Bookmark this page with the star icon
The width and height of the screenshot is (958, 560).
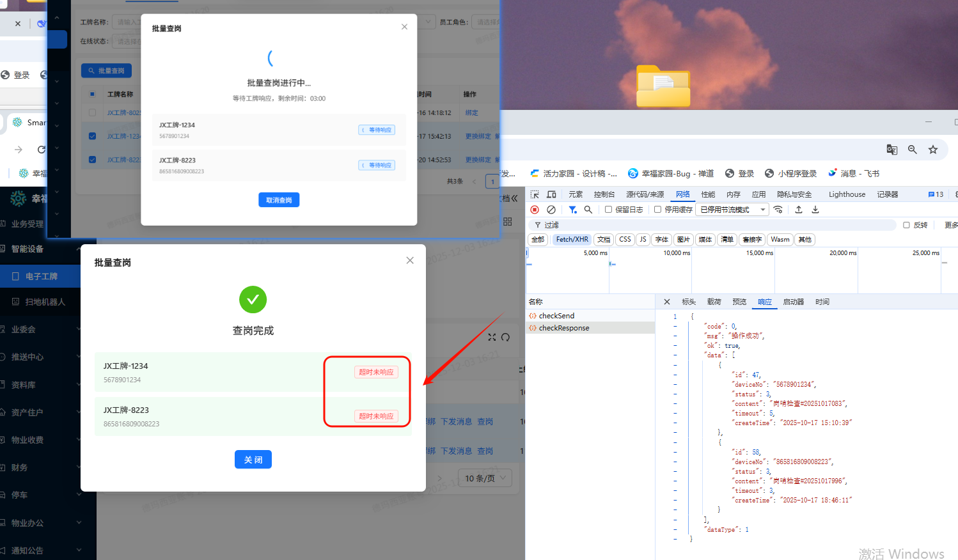point(933,150)
